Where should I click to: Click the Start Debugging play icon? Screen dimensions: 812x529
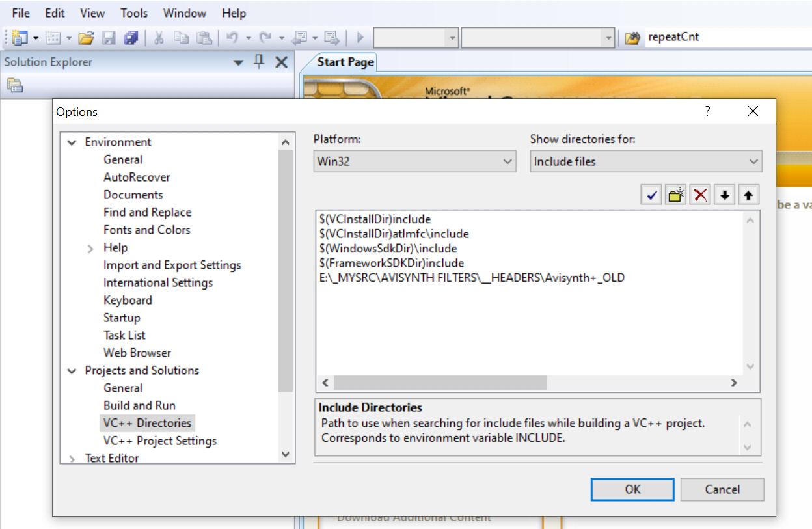[x=360, y=38]
